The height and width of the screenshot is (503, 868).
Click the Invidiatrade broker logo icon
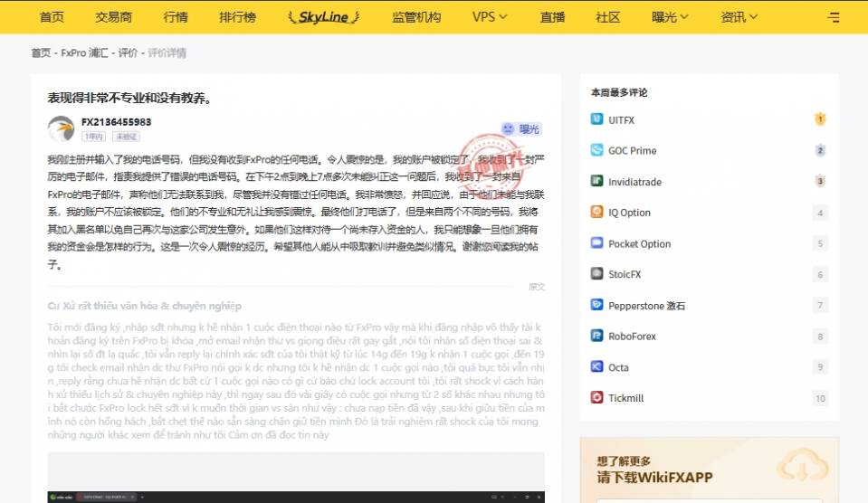pos(596,181)
